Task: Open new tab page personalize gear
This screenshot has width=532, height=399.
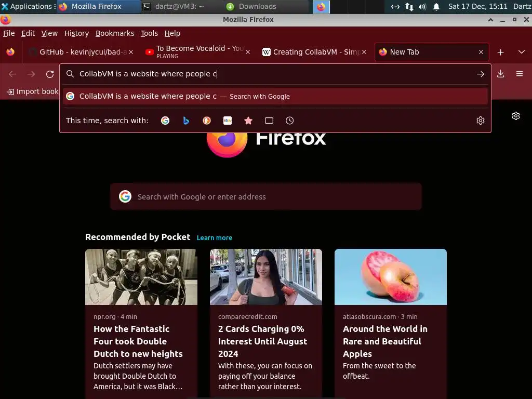Action: (x=516, y=116)
